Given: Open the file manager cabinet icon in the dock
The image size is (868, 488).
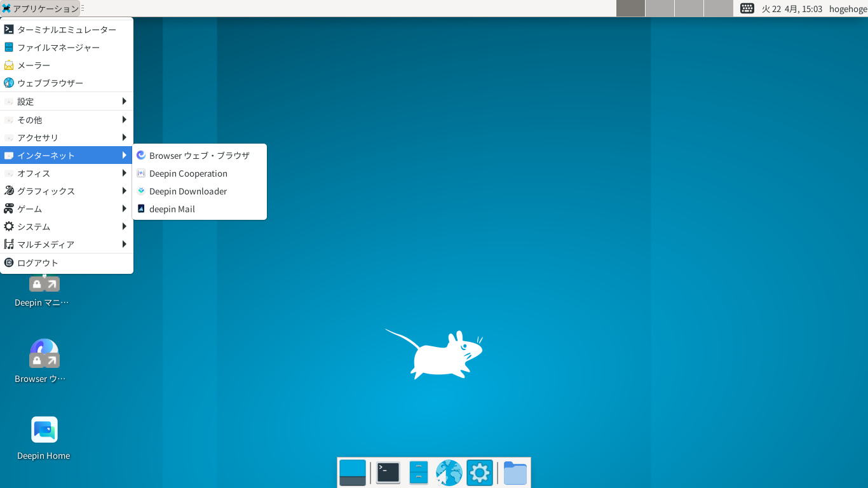Looking at the screenshot, I should [x=419, y=473].
